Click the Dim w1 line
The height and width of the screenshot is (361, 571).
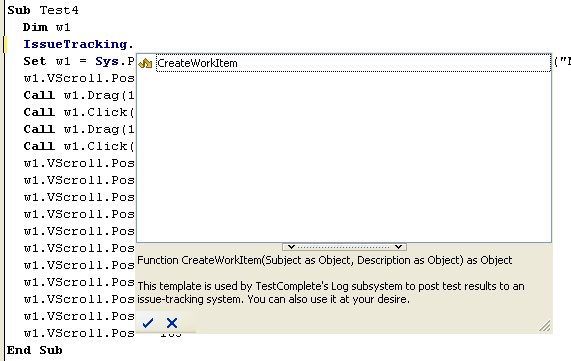[x=47, y=27]
